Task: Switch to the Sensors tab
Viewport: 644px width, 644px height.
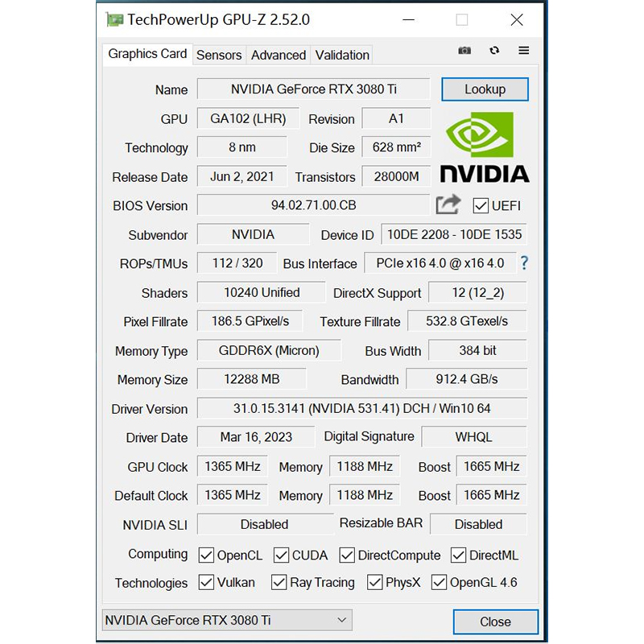Action: coord(219,55)
